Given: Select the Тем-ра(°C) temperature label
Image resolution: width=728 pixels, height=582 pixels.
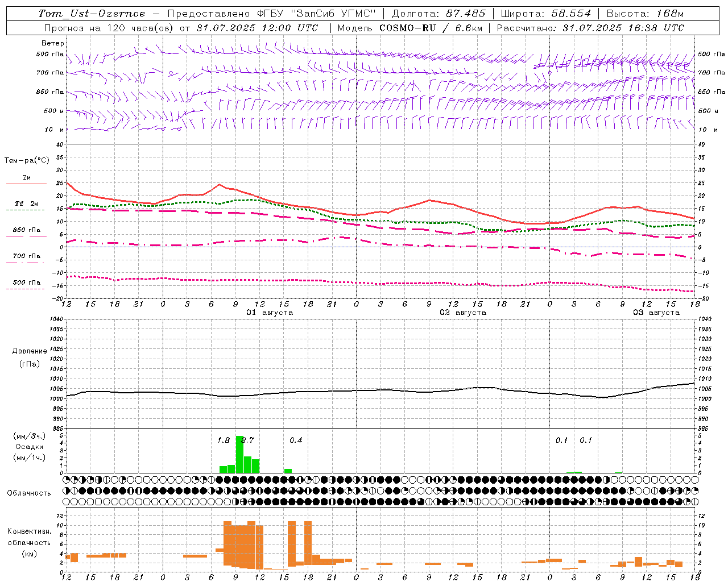Looking at the screenshot, I should pyautogui.click(x=27, y=161).
